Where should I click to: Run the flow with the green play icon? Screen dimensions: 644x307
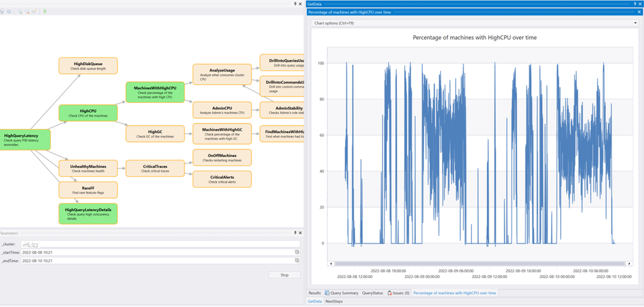coord(45,11)
